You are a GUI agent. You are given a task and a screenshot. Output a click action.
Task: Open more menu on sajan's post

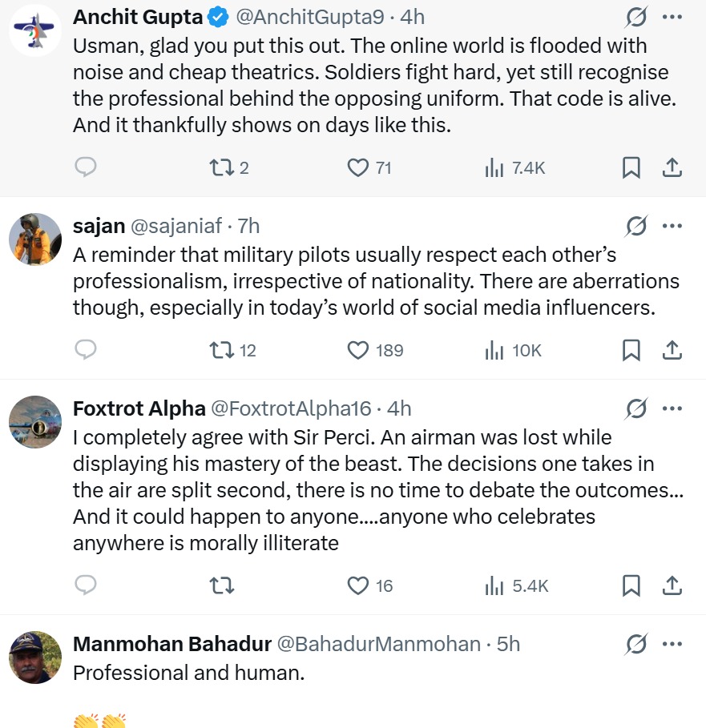tap(672, 227)
